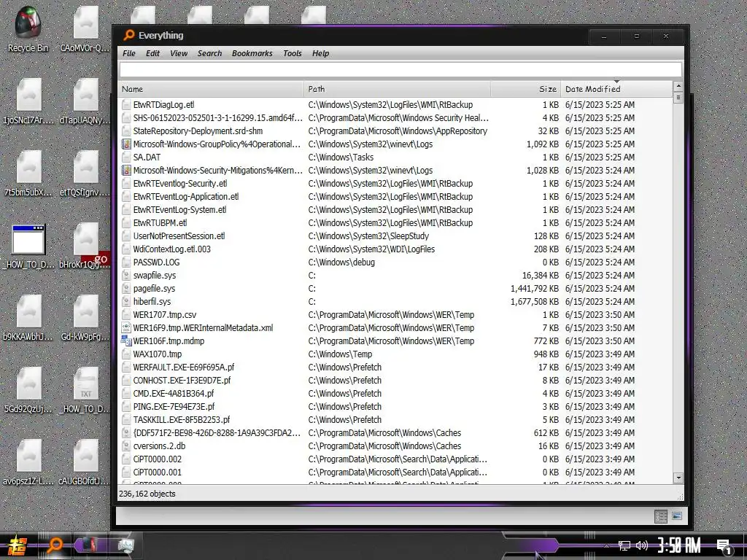
Task: Select the UserNotPresentSession.etl row
Action: [x=395, y=236]
